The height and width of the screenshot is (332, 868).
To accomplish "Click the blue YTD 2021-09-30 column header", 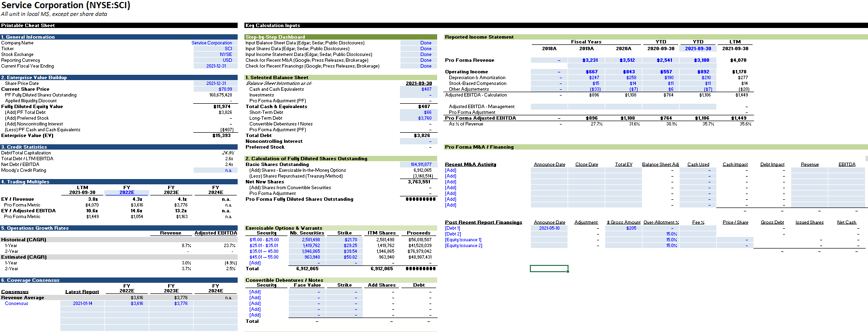I will (x=698, y=48).
